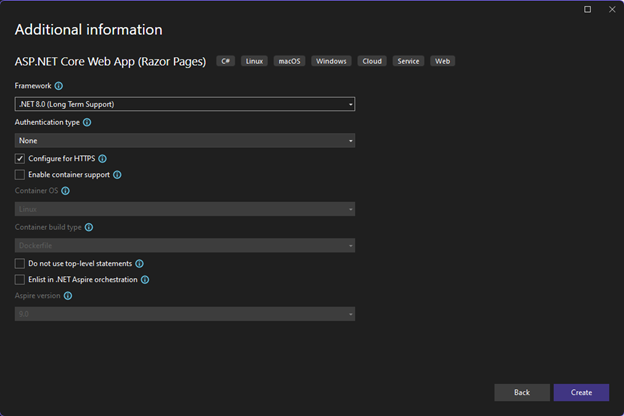Click the Cloud tag
Screen dimensions: 624x416
[372, 61]
